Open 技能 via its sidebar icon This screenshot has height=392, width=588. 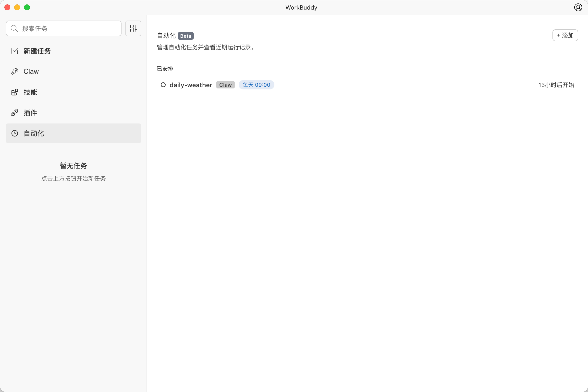point(14,92)
